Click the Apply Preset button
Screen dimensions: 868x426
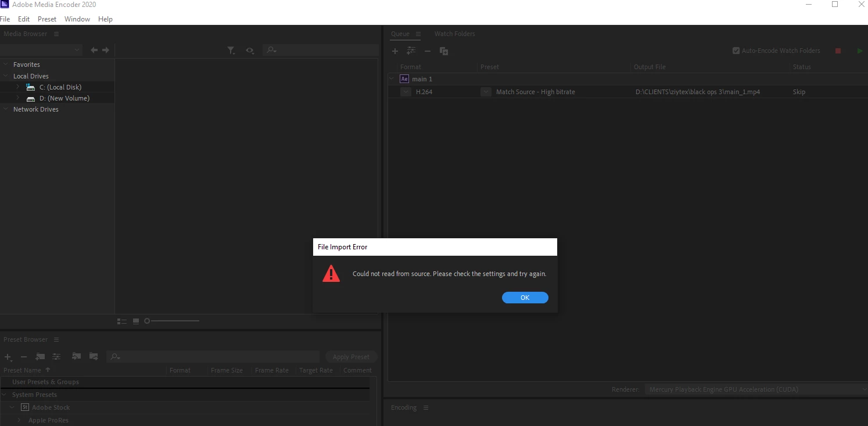tap(351, 357)
